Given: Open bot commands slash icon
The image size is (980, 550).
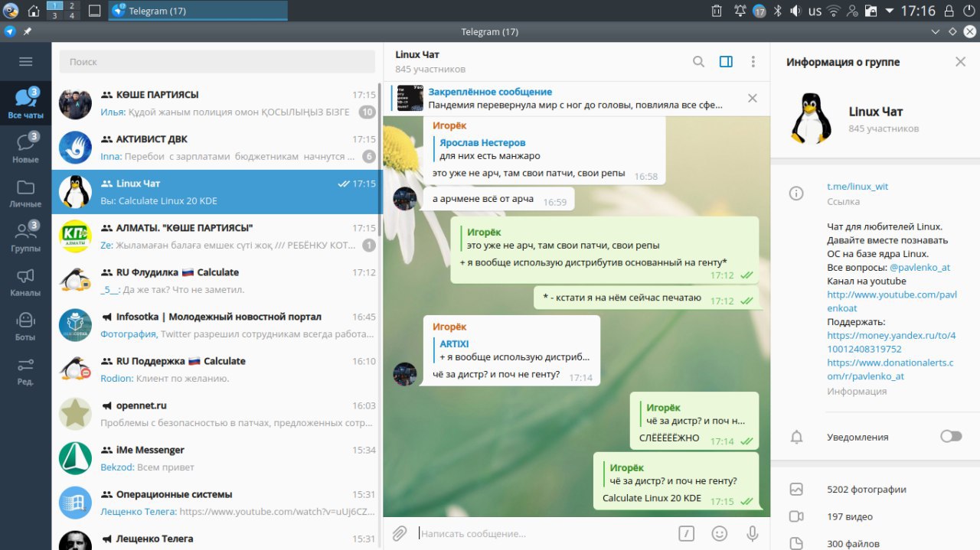Looking at the screenshot, I should 687,533.
